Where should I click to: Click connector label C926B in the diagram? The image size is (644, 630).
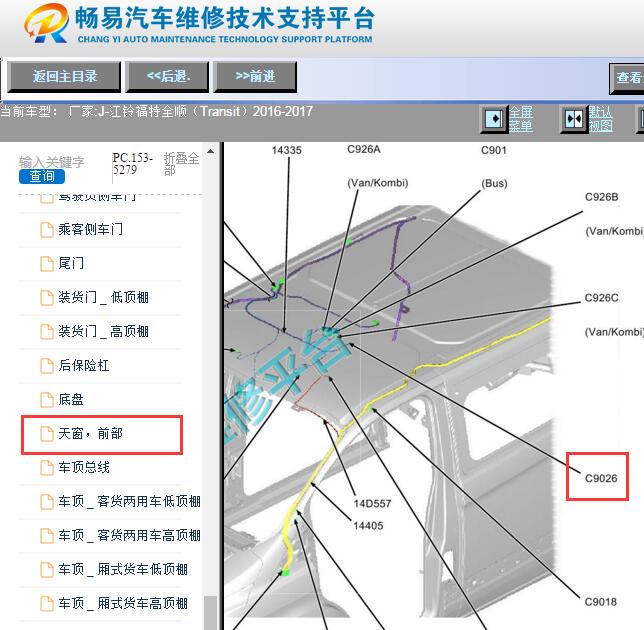[601, 197]
